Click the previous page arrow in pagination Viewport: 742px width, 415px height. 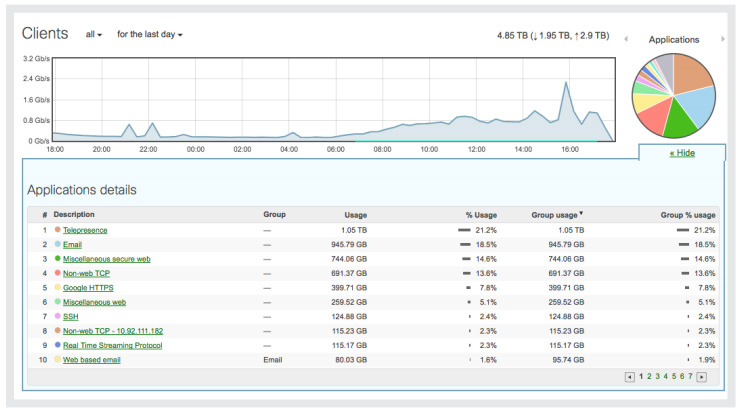click(629, 377)
